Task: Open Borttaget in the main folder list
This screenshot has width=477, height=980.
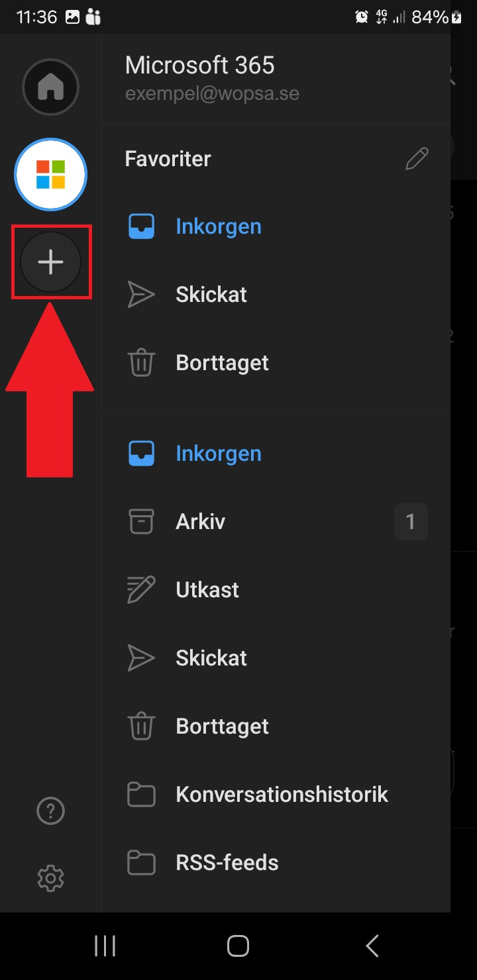Action: click(222, 726)
